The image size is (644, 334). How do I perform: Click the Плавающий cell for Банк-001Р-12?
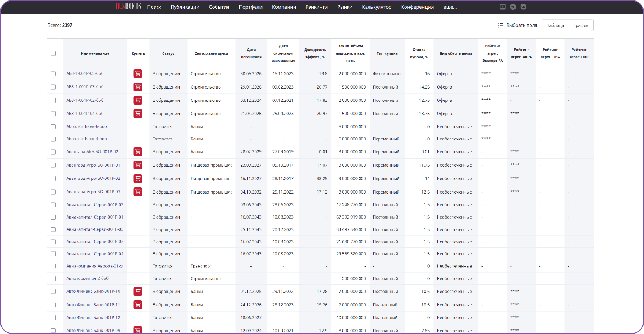tap(385, 318)
